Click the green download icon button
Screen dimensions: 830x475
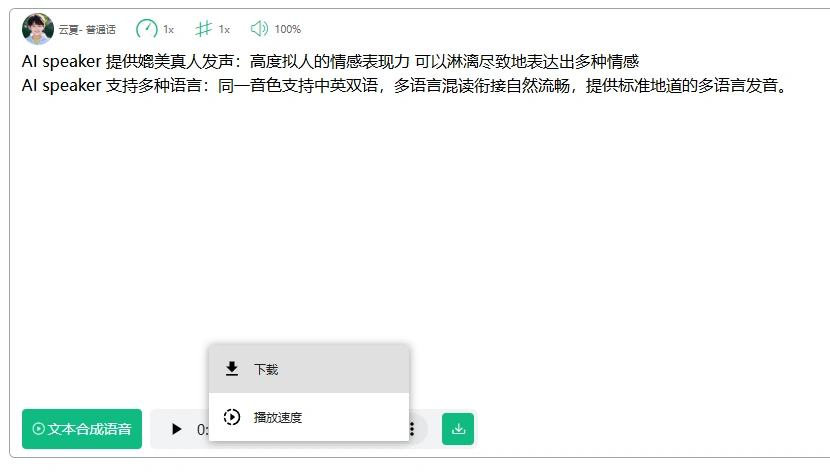pos(458,429)
